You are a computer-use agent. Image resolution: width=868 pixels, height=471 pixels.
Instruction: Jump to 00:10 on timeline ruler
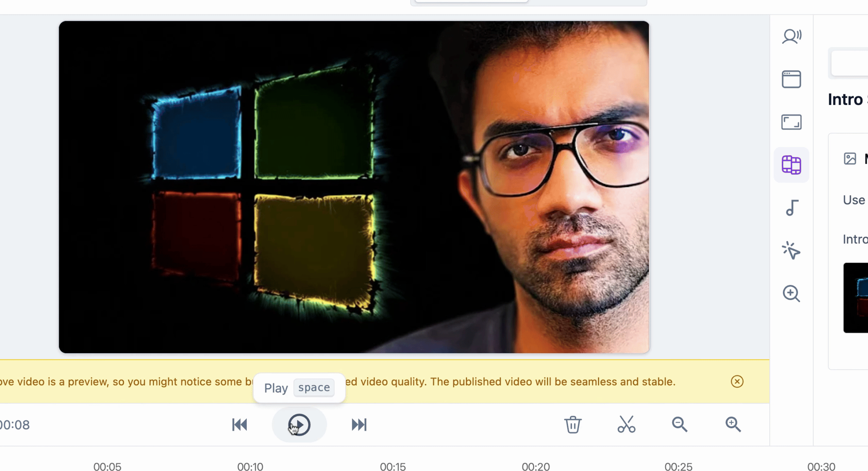pyautogui.click(x=250, y=466)
